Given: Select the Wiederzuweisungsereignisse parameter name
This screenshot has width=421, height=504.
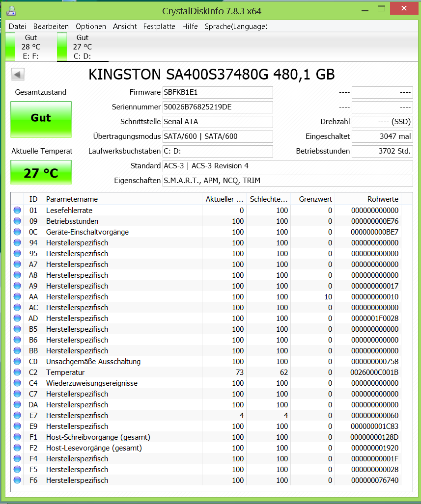Looking at the screenshot, I should [x=92, y=383].
